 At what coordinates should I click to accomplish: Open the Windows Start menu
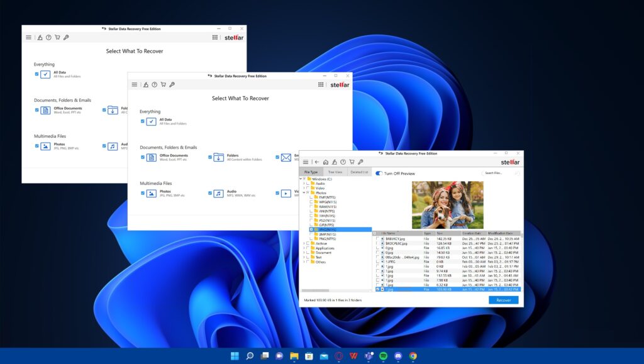tap(235, 356)
